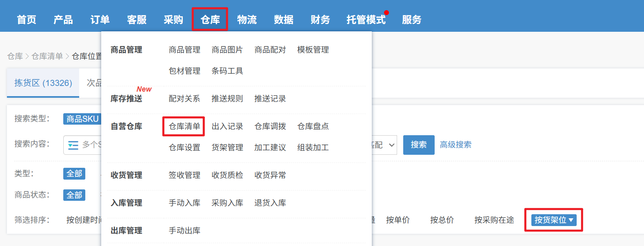
Task: Sort the list by 按单价
Action: click(398, 220)
